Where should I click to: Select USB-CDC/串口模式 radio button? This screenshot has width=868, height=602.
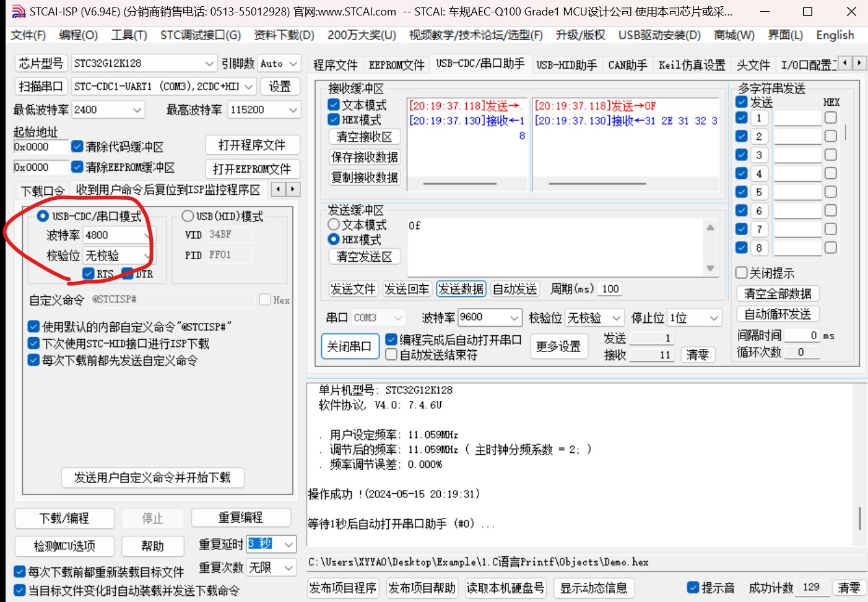point(43,216)
